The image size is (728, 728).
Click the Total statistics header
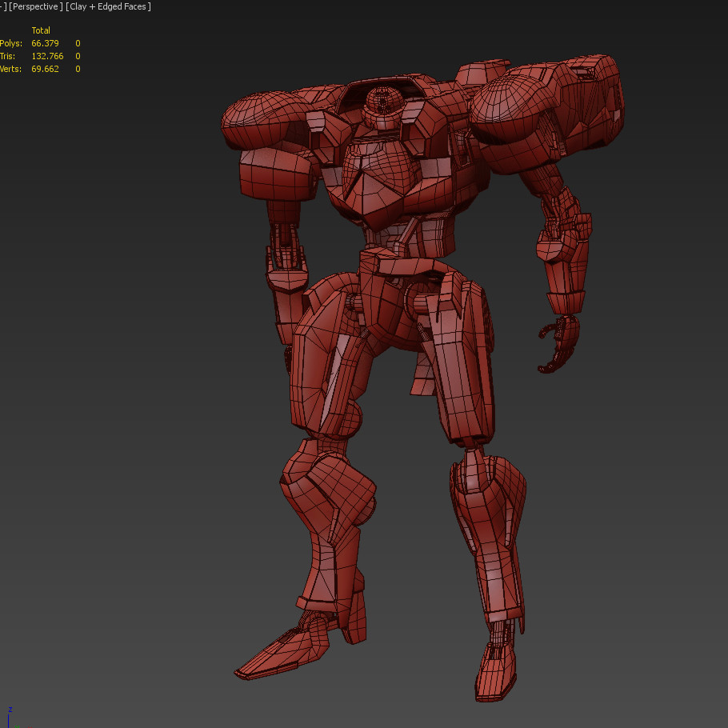(41, 30)
